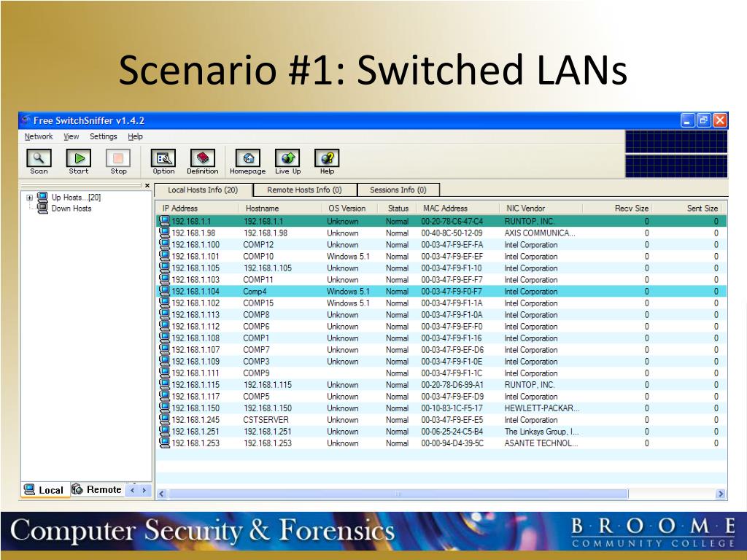Select the Local bottom tab
Viewport: 747px width, 560px height.
tap(44, 490)
